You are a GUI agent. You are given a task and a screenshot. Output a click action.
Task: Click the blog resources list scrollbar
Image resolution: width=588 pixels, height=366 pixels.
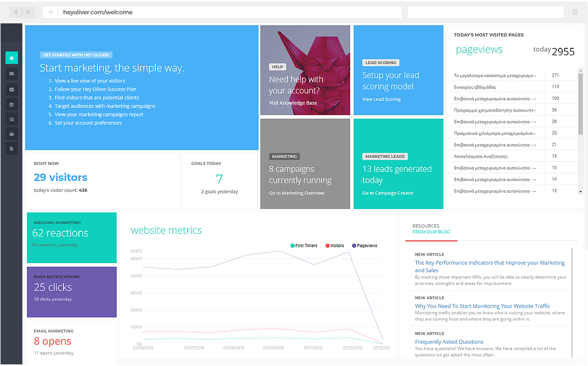[x=572, y=302]
